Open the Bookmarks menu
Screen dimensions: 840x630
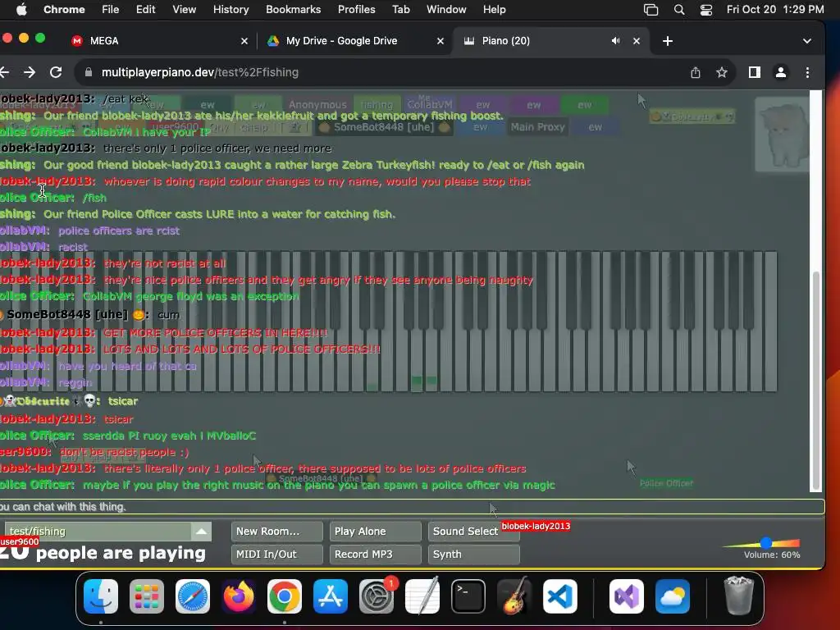pos(293,10)
